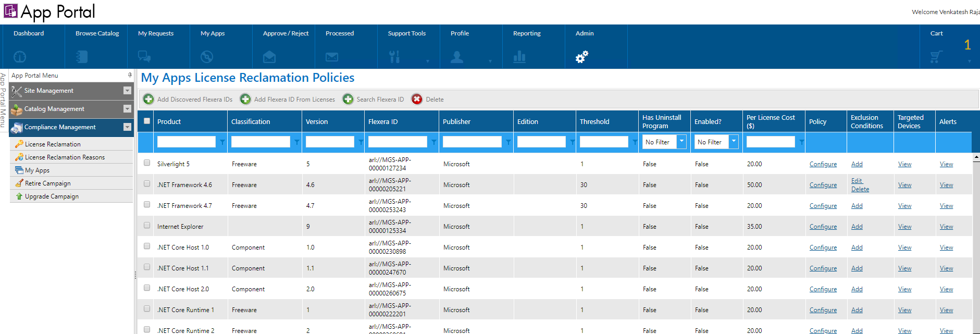Click the App Portal logo icon
Screen dimensions: 980x334
pyautogui.click(x=10, y=11)
